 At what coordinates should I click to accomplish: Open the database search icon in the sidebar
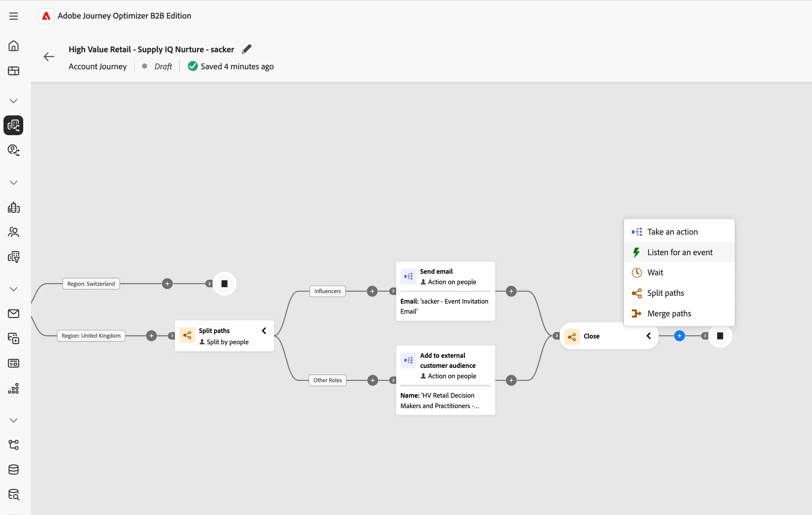[14, 494]
